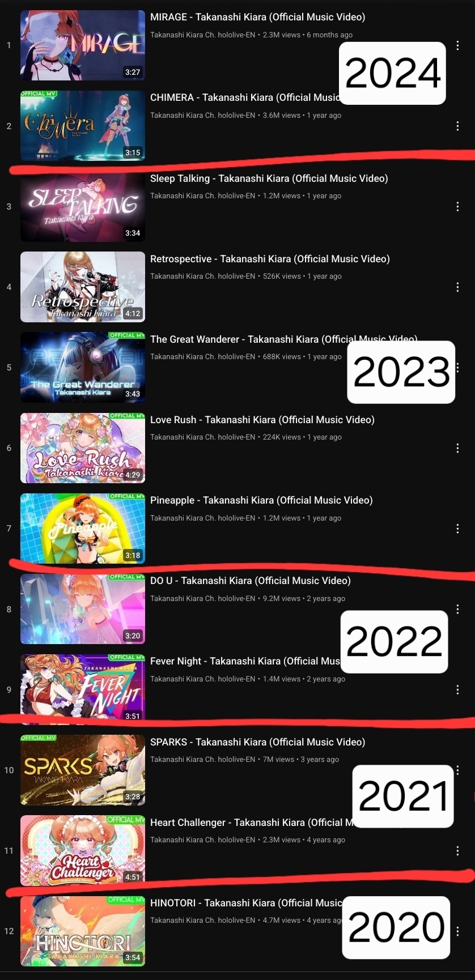The height and width of the screenshot is (980, 475).
Task: Open the three-dot menu for Fever Night video
Action: coord(457,690)
